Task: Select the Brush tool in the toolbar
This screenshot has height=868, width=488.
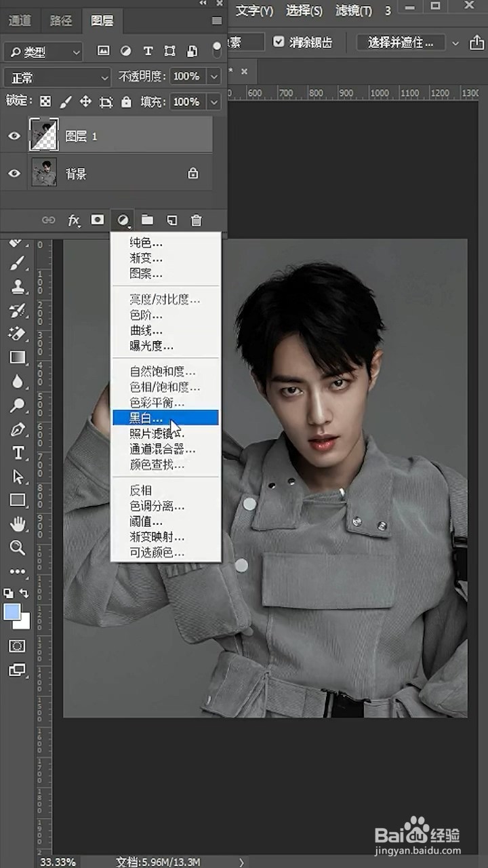Action: 18,264
